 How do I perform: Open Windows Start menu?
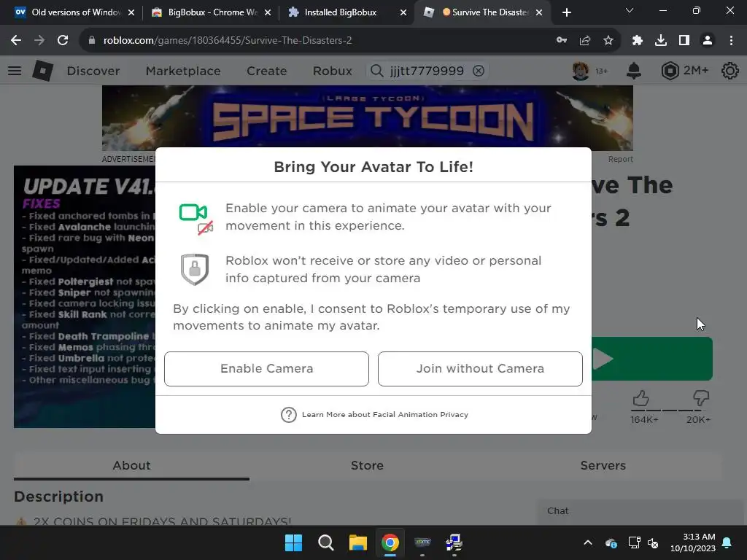point(293,542)
